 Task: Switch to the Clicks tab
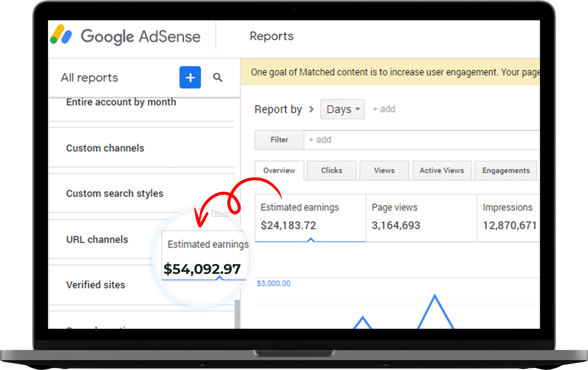(x=332, y=170)
